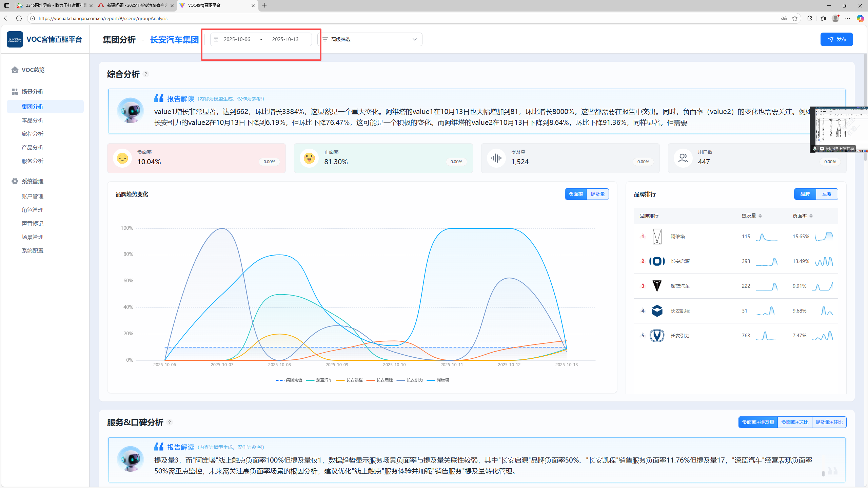Viewport: 868px width, 488px height.
Task: Click the 阿维塔 brand logo in ranking
Action: 657,236
